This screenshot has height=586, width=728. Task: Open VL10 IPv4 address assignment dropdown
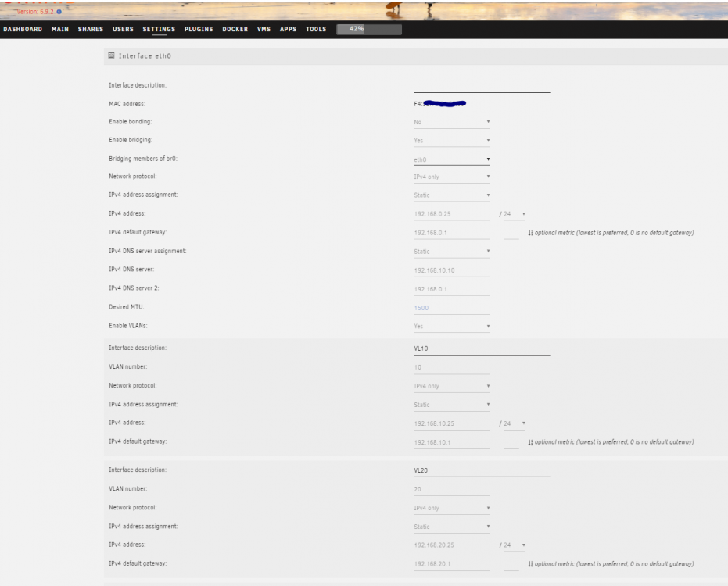click(452, 405)
